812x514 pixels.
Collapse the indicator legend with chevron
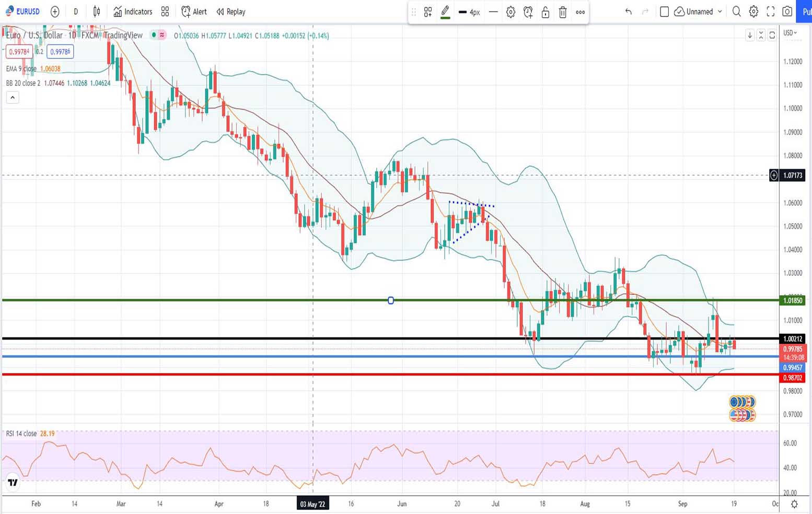tap(13, 98)
